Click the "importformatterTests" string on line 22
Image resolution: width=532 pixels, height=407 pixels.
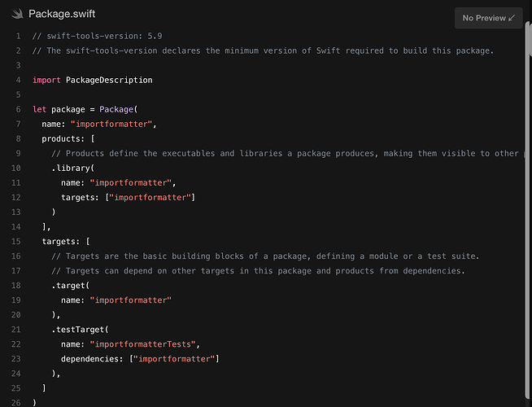[143, 344]
